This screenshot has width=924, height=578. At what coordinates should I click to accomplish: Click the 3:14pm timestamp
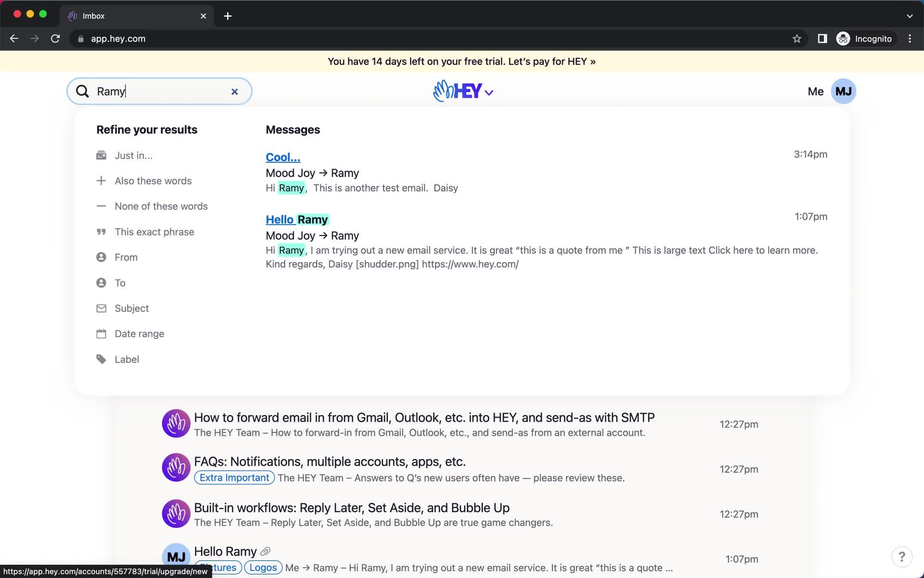(x=810, y=154)
